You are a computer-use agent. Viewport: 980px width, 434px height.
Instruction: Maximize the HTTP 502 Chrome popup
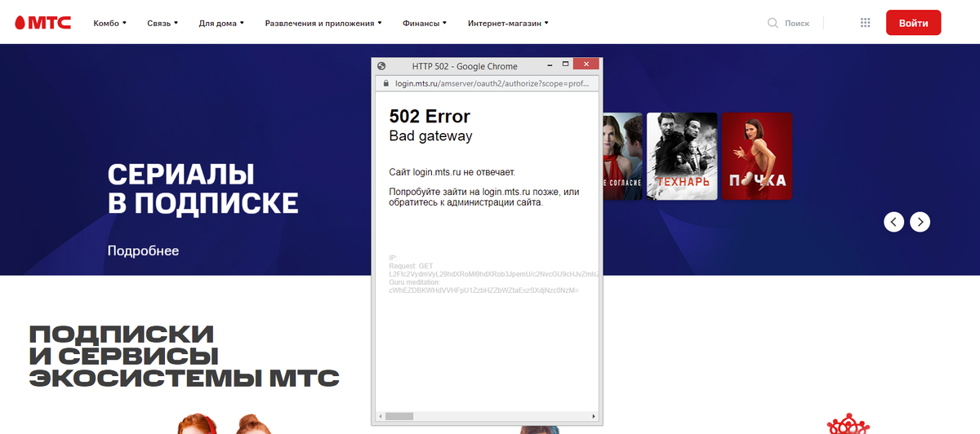[564, 64]
